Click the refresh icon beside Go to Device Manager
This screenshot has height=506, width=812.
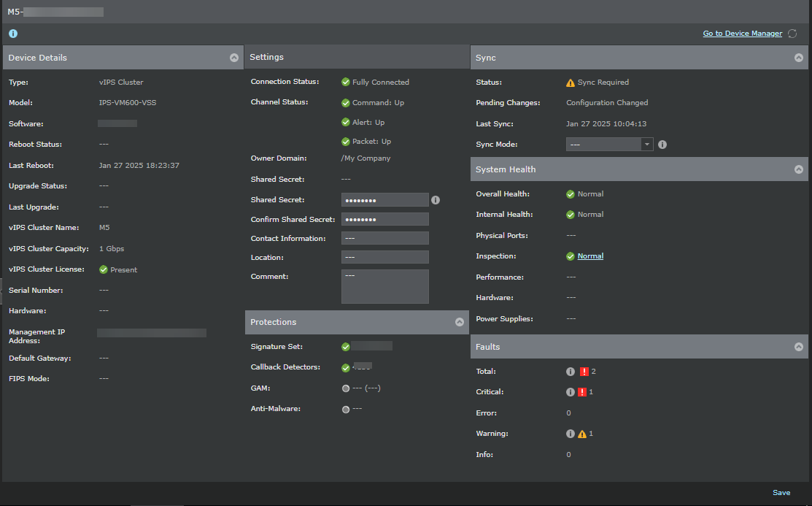(792, 34)
